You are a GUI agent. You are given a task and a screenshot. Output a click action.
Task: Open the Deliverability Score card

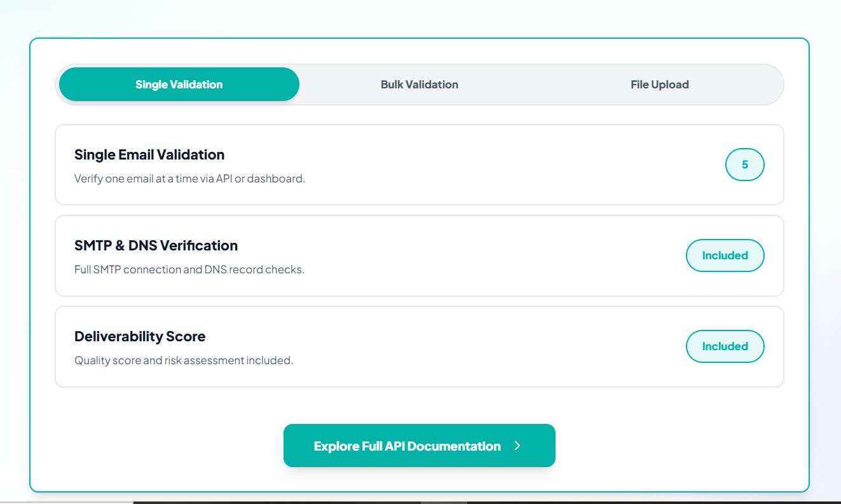pyautogui.click(x=420, y=346)
